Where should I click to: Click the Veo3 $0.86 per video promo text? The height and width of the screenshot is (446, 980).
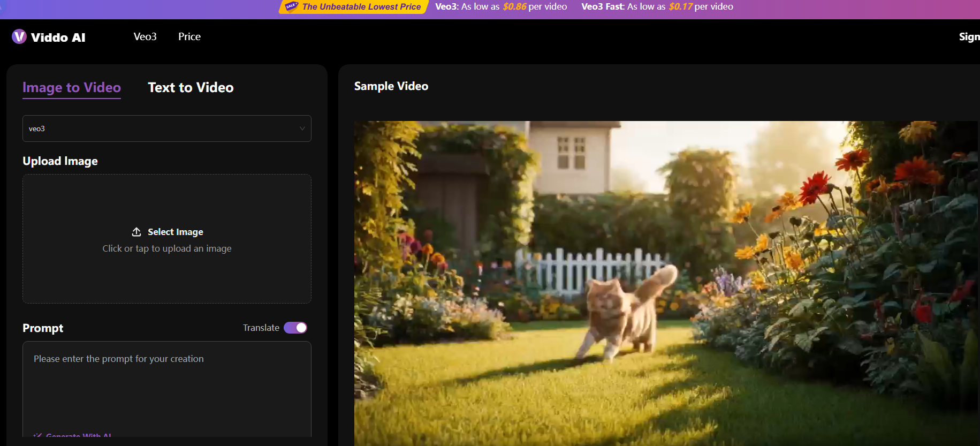coord(501,6)
